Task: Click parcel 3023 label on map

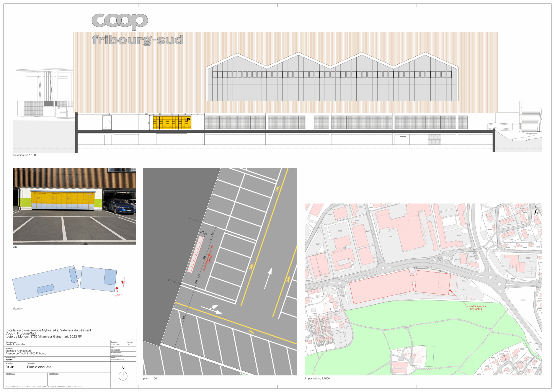Action: [464, 289]
